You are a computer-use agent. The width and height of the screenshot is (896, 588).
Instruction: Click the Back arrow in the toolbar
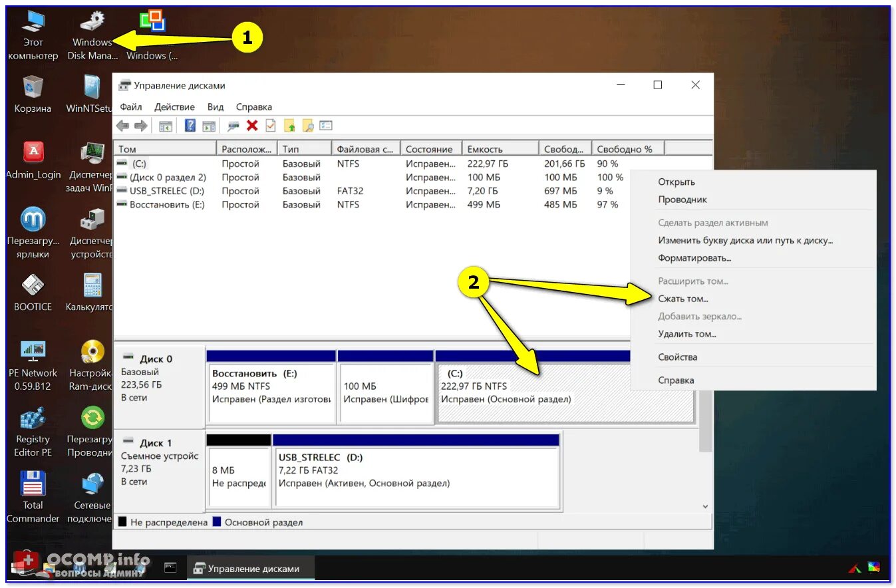click(x=122, y=126)
